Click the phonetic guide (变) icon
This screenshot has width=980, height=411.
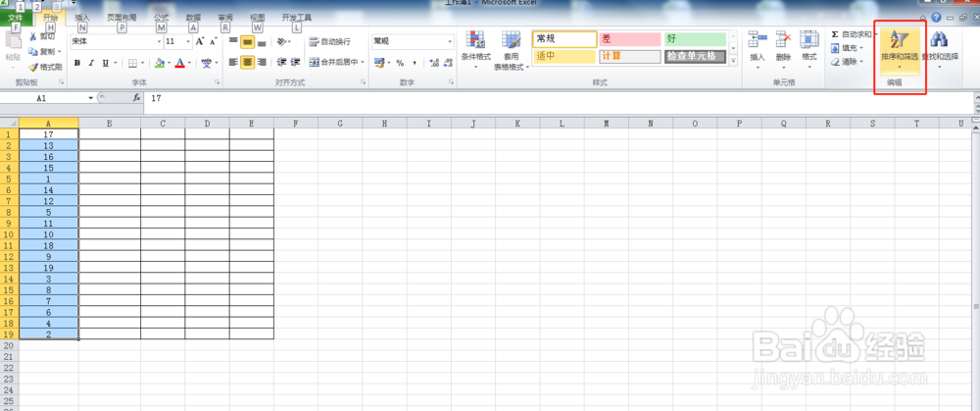(x=206, y=63)
